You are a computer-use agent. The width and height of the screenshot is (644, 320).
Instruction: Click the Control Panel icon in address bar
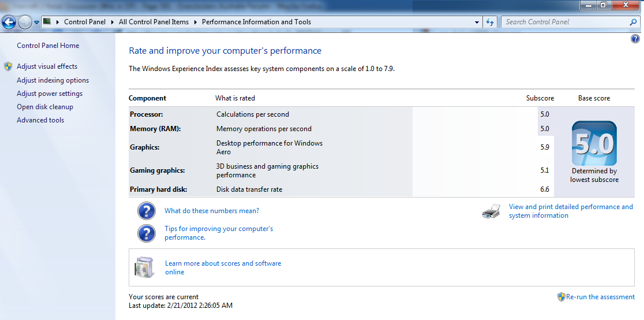[47, 21]
